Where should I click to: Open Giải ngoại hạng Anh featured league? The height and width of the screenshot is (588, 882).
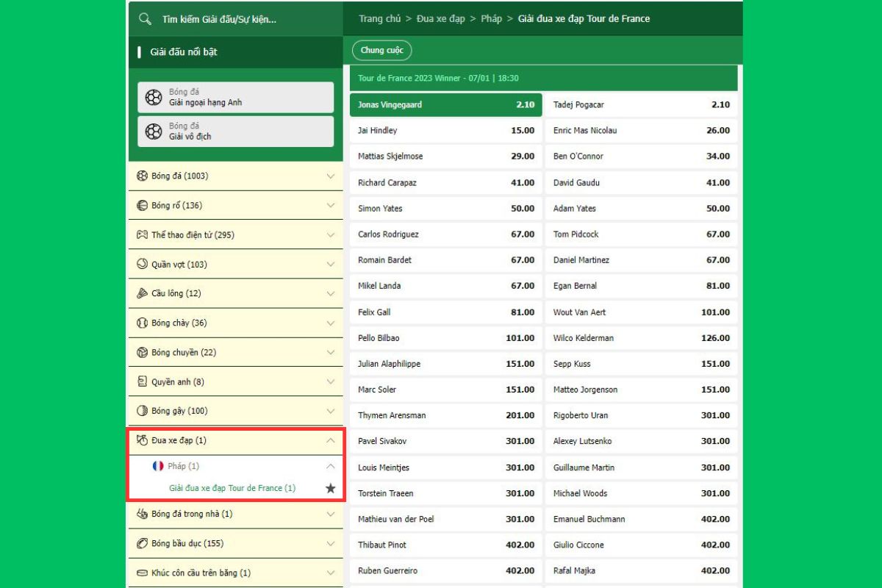235,98
